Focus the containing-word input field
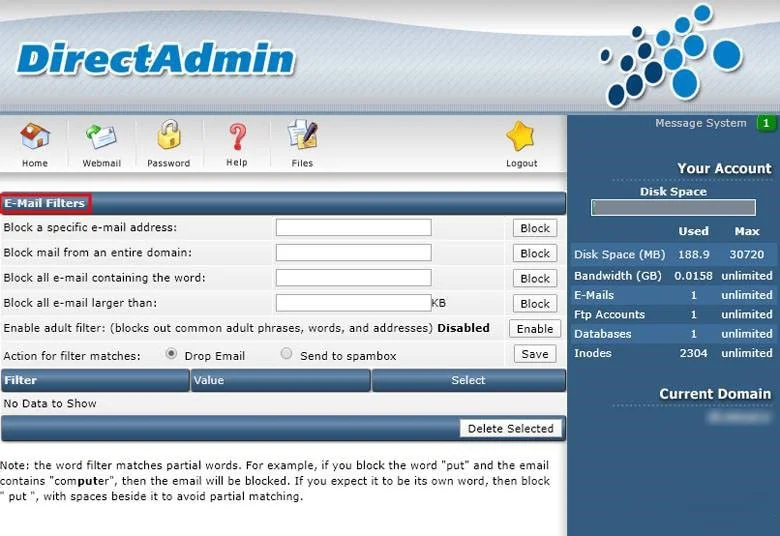The image size is (780, 536). pos(354,278)
